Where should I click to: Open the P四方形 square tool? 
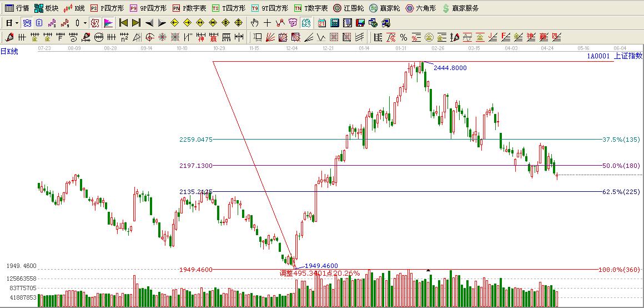(x=107, y=8)
